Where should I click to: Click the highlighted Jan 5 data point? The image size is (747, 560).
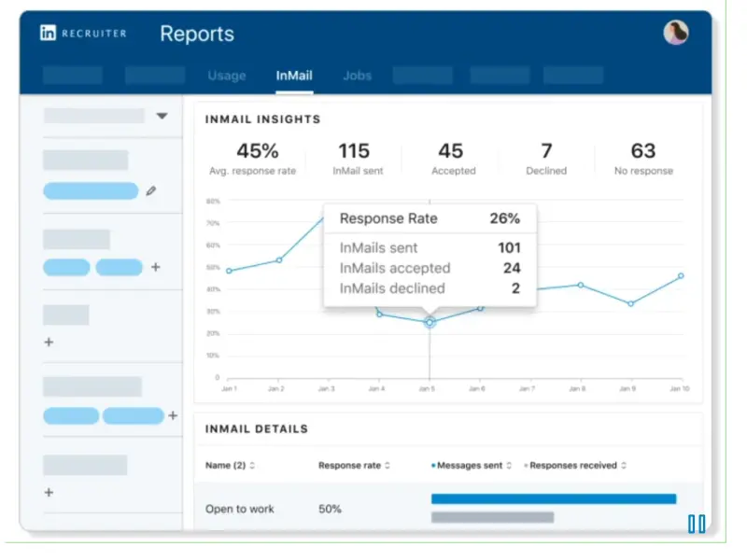tap(430, 322)
